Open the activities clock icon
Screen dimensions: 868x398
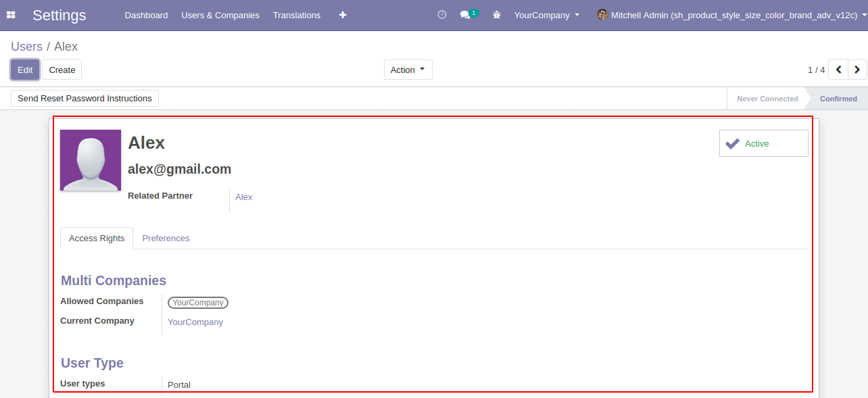(x=442, y=14)
